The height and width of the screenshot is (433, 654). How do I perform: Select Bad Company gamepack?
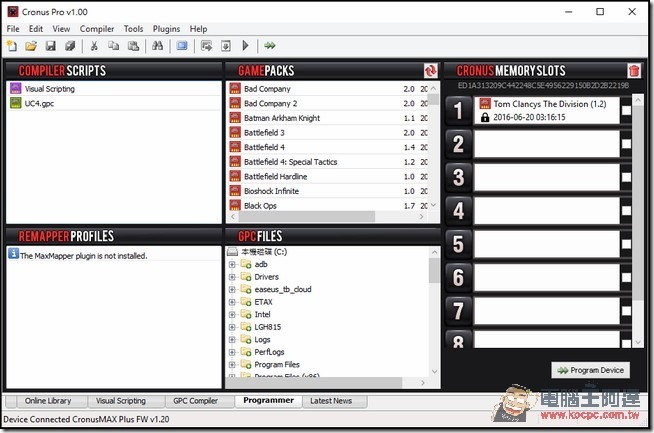(329, 89)
